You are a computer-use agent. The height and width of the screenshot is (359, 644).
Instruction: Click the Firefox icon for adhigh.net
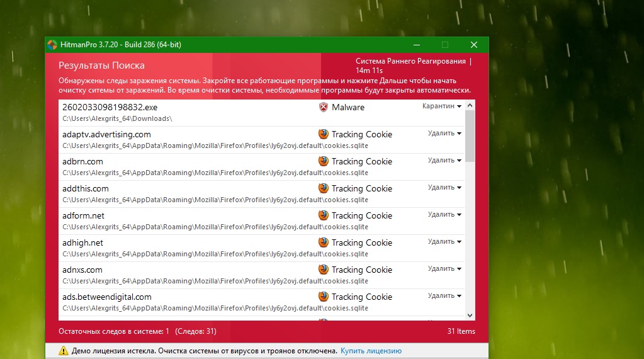(324, 242)
